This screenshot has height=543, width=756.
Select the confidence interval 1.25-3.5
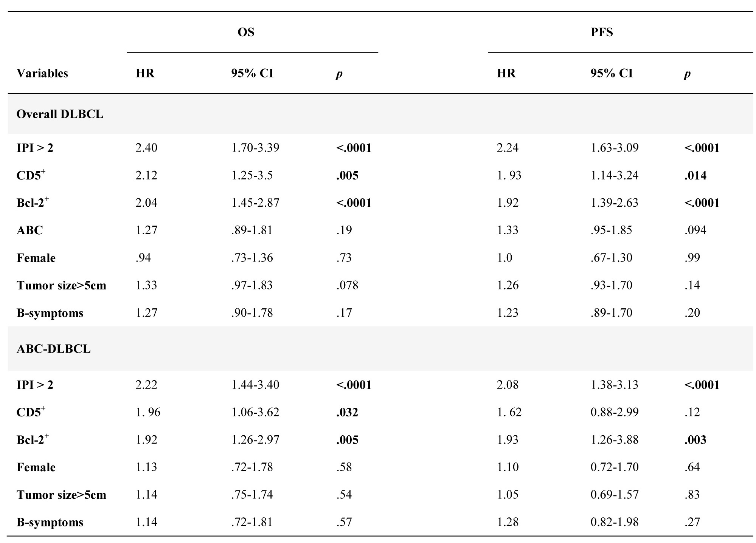click(252, 175)
